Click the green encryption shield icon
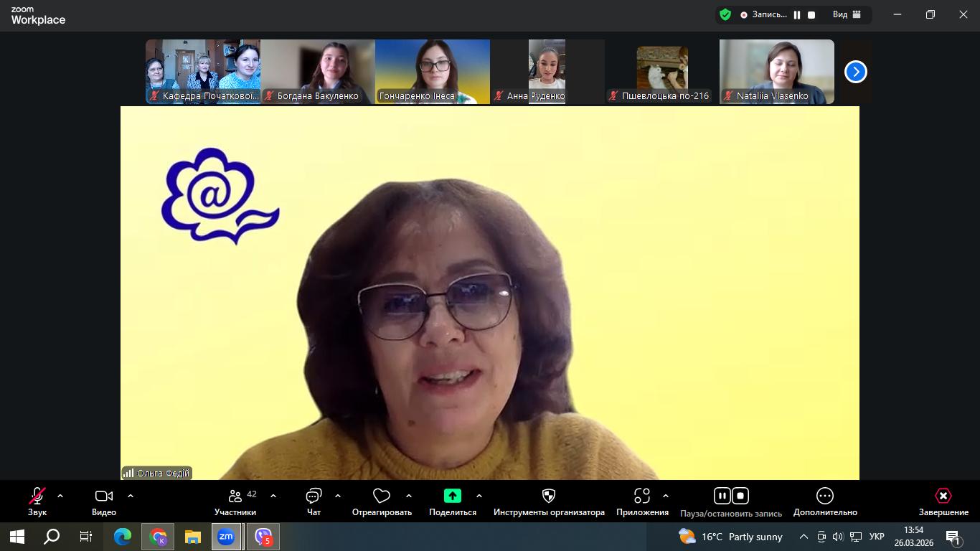This screenshot has width=980, height=551. 725,14
